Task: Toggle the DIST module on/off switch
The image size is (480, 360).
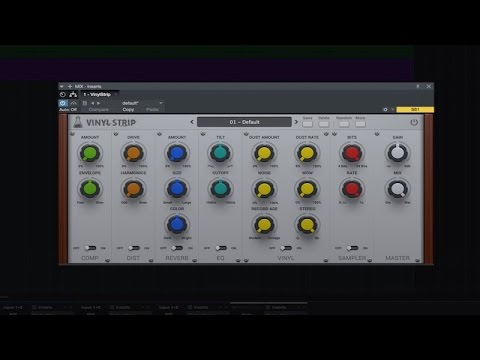Action: pyautogui.click(x=134, y=248)
